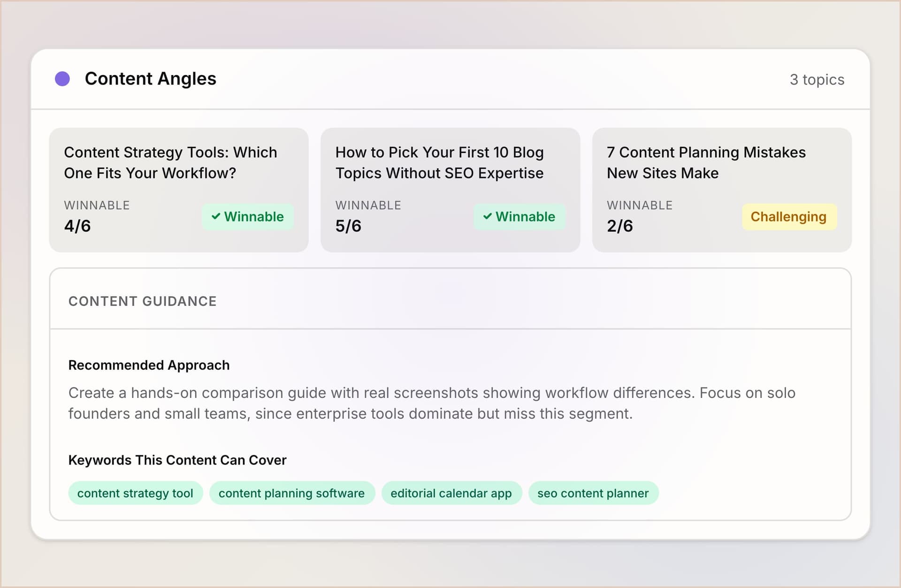Click the 4/6 winnable score
Viewport: 901px width, 588px height.
(78, 226)
